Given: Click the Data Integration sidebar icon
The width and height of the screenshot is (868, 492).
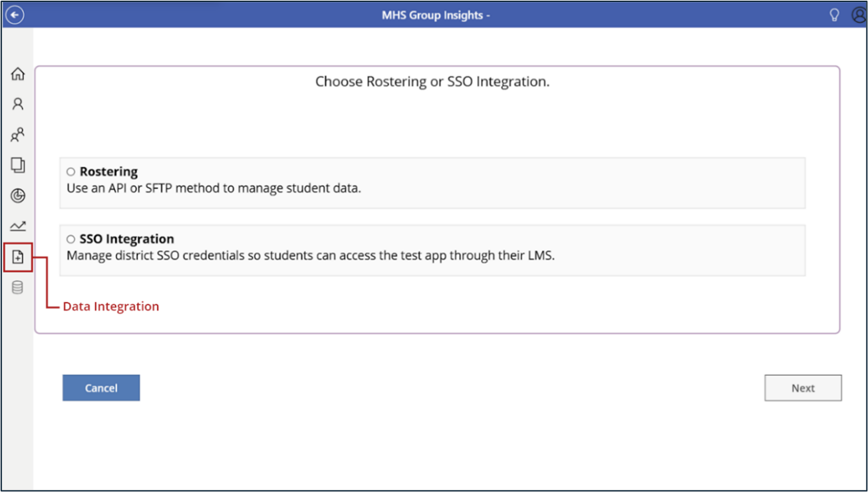Looking at the screenshot, I should pyautogui.click(x=18, y=257).
